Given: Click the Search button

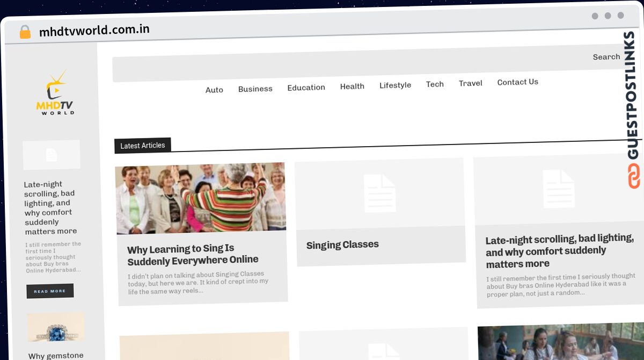Looking at the screenshot, I should pos(606,56).
